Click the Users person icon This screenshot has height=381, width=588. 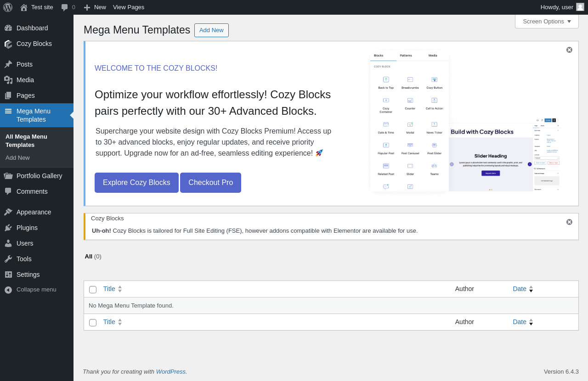(x=8, y=243)
